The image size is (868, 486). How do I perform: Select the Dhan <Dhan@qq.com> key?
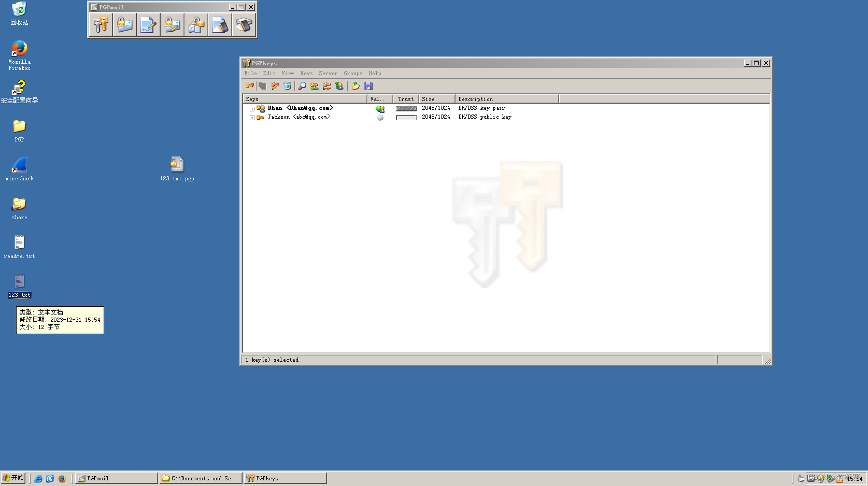click(300, 108)
